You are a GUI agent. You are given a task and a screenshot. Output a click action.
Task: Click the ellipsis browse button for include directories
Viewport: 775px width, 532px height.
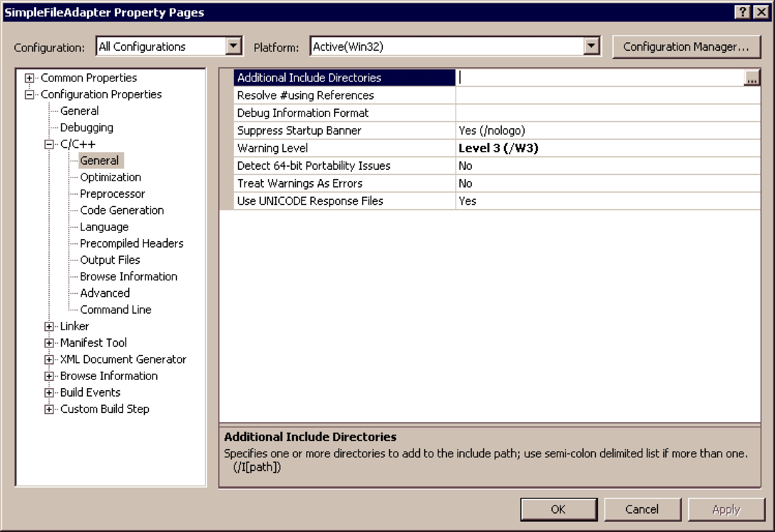click(752, 78)
